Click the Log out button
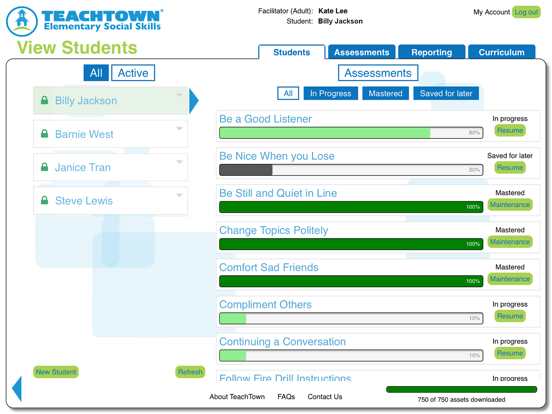The height and width of the screenshot is (414, 552). click(526, 12)
